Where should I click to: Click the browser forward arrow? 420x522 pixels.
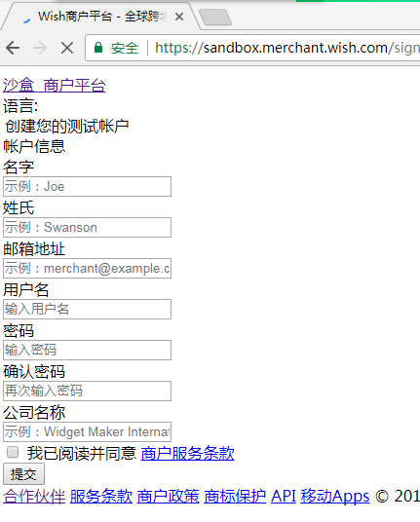click(40, 48)
